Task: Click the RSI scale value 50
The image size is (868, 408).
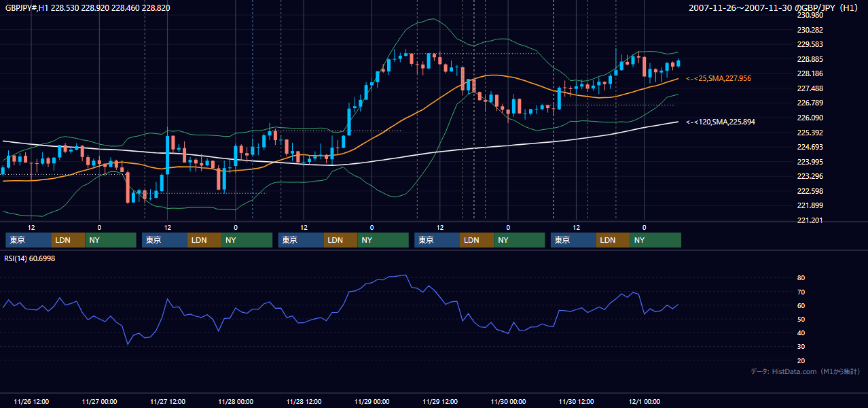Action: (x=801, y=319)
